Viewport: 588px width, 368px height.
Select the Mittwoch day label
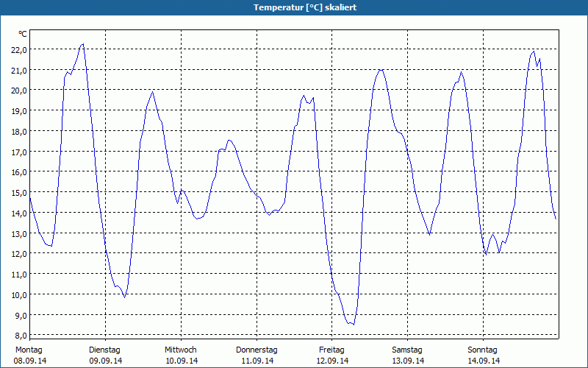(x=180, y=350)
